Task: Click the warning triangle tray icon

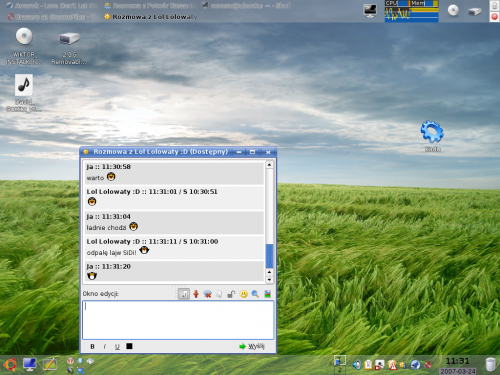Action: [x=392, y=365]
